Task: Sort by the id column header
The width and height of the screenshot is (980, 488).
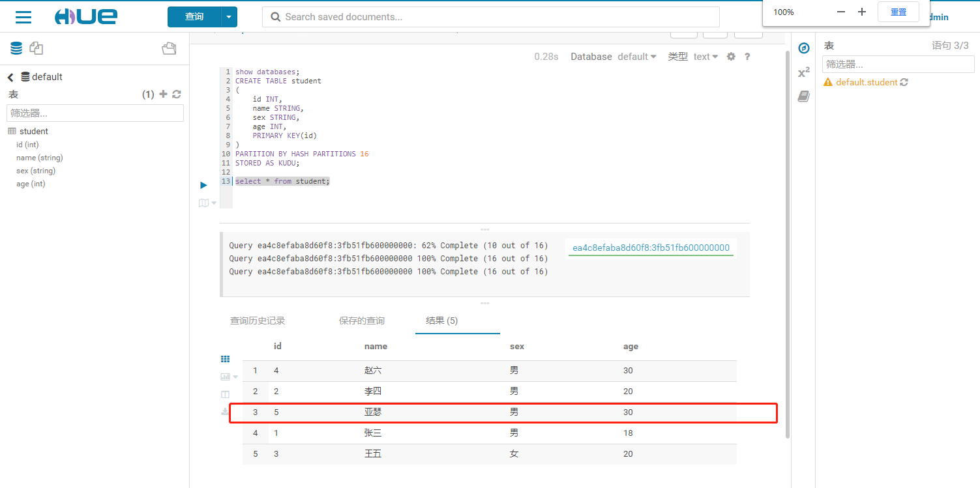Action: (277, 347)
